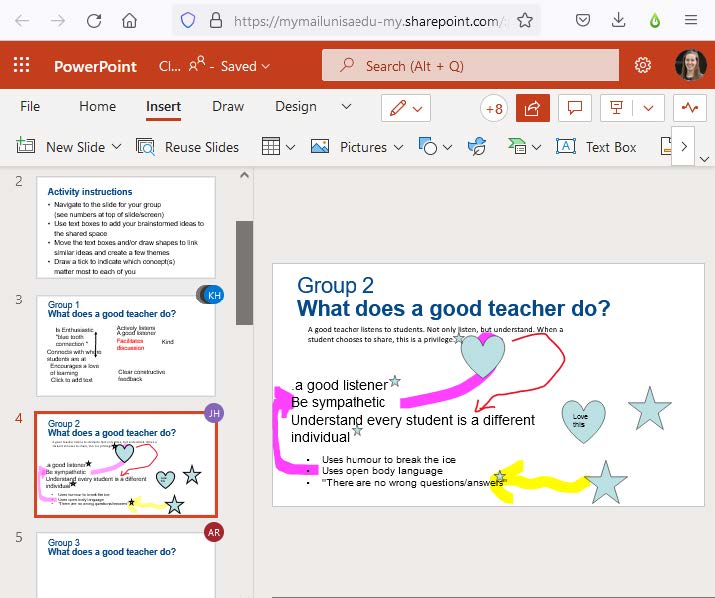This screenshot has width=715, height=598.
Task: Click the Reuse Slides icon
Action: (x=146, y=147)
